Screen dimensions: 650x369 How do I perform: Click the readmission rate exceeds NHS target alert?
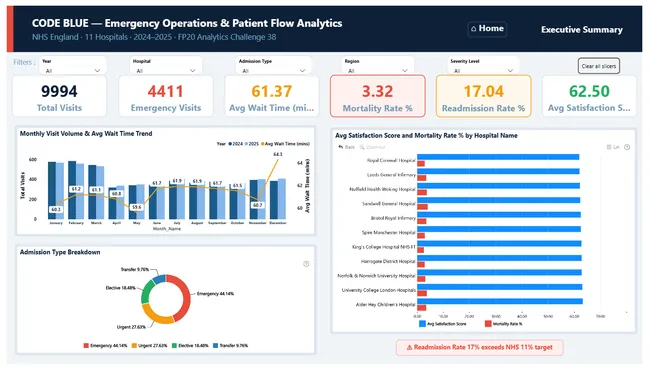(480, 347)
